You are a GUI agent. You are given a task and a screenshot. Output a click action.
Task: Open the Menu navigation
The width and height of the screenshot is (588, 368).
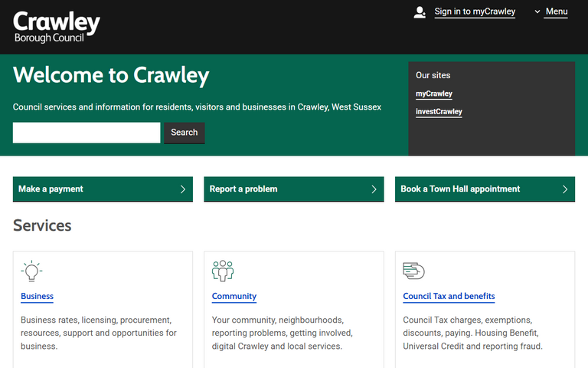pos(556,11)
